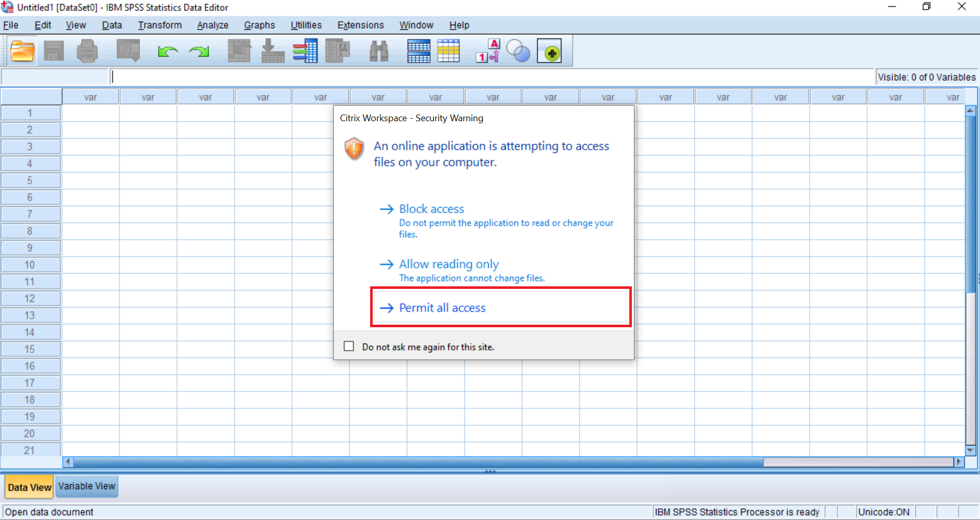Click the cell in row 2, first column

click(90, 130)
